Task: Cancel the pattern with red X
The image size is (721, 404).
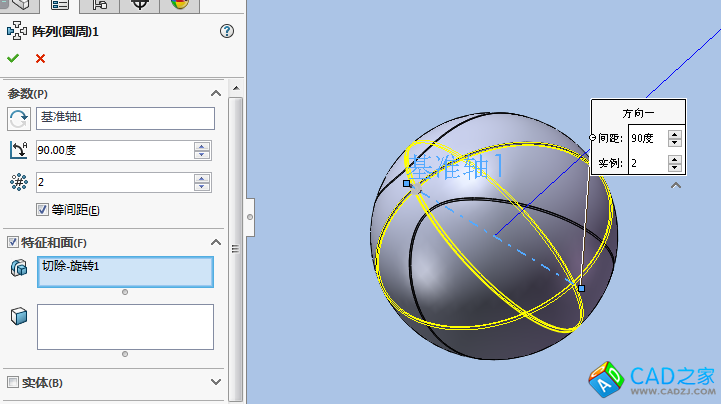Action: 40,59
